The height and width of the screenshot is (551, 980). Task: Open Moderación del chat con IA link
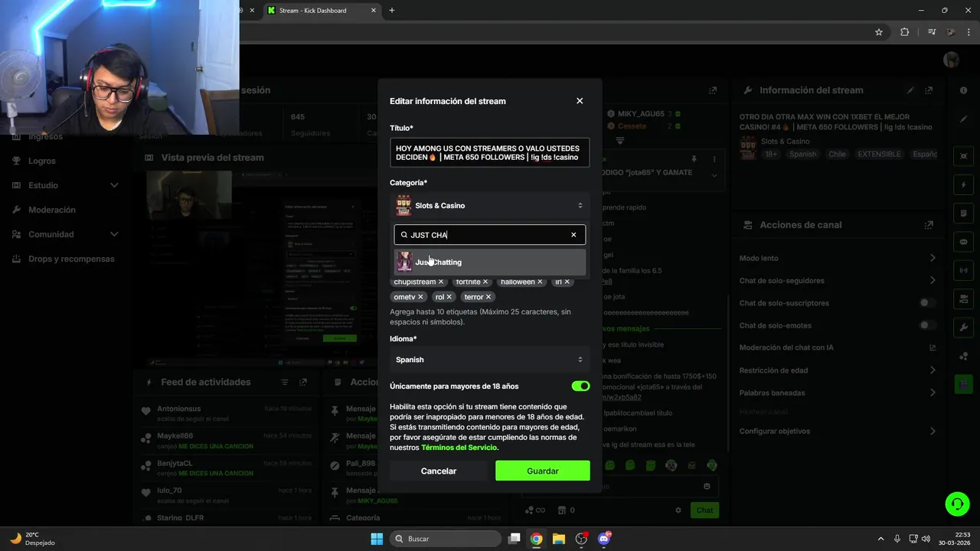[933, 347]
